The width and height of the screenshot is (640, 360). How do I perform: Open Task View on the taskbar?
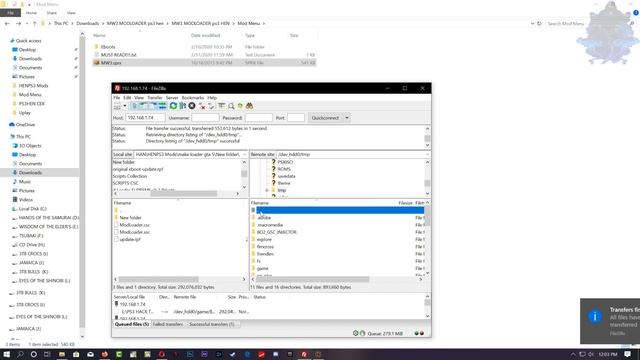point(47,354)
